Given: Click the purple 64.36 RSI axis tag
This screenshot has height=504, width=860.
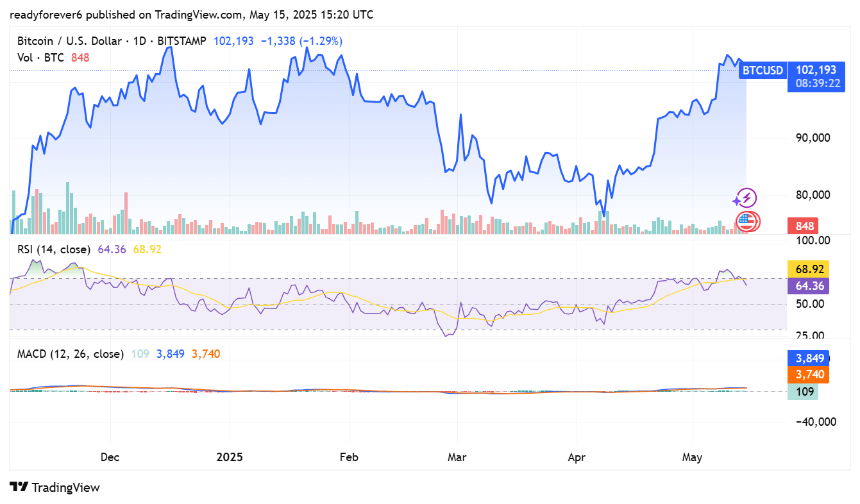Looking at the screenshot, I should click(x=809, y=286).
